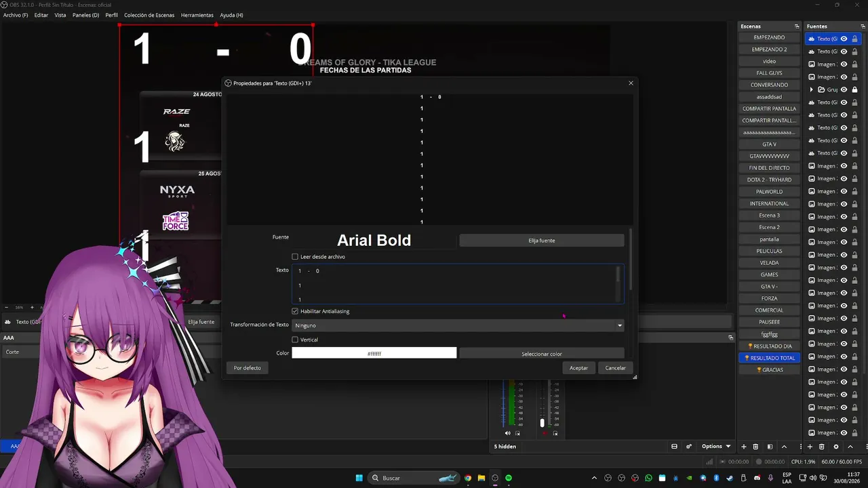Lock the highlighted Texto source
This screenshot has height=488, width=868.
854,39
